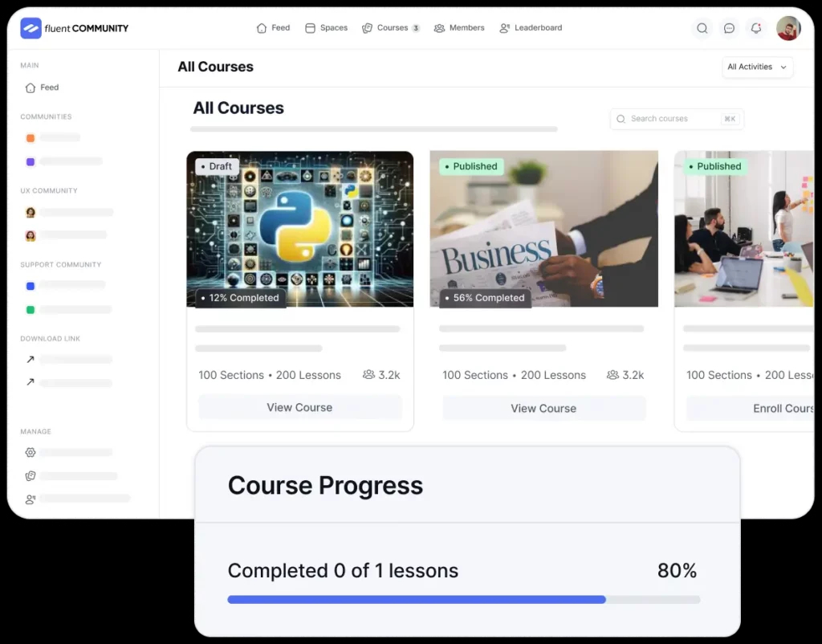Image resolution: width=822 pixels, height=644 pixels.
Task: Open the Manage courses icon
Action: tap(31, 475)
